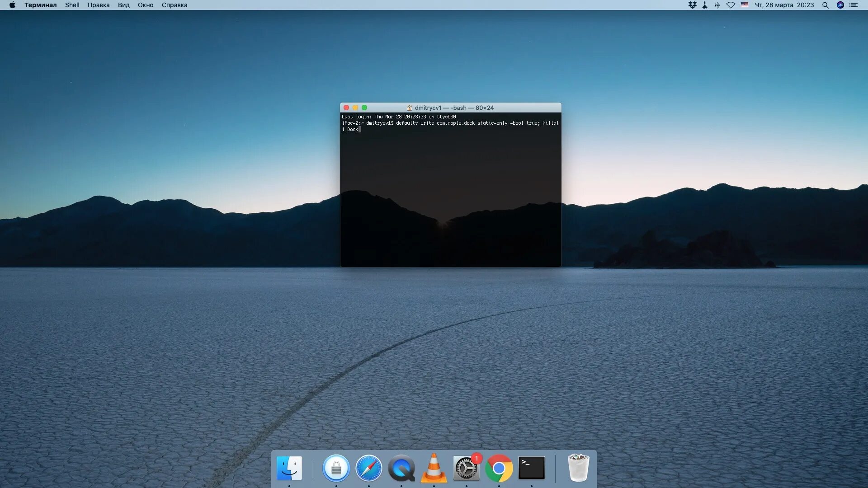Open Spotlight search magnifier

(x=825, y=5)
